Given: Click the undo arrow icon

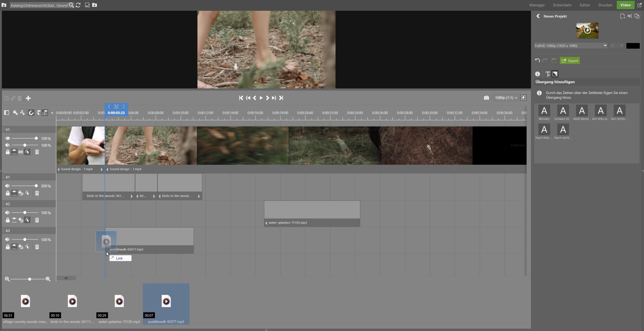Looking at the screenshot, I should [x=537, y=61].
